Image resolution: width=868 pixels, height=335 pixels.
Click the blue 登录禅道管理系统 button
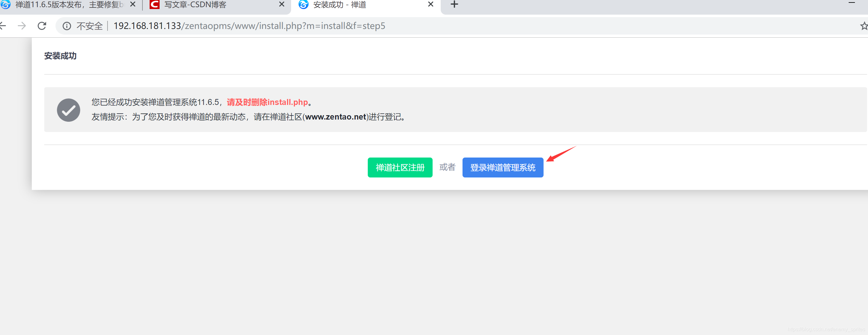click(x=502, y=167)
